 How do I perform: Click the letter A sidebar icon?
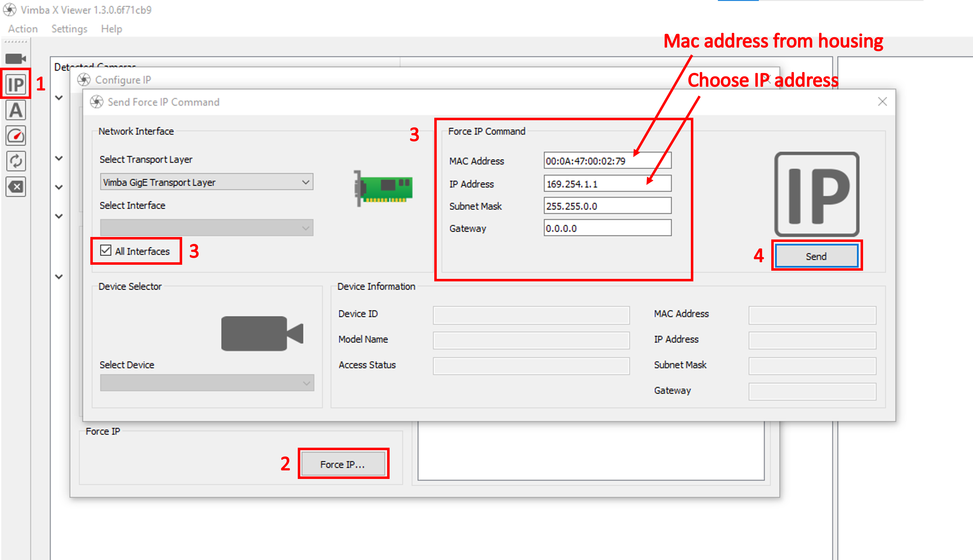click(16, 110)
